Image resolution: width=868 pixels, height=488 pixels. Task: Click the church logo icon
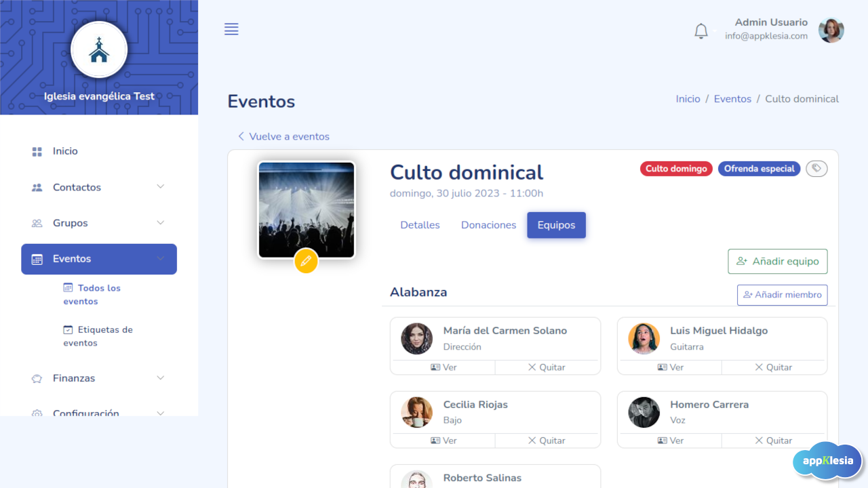pos(99,50)
